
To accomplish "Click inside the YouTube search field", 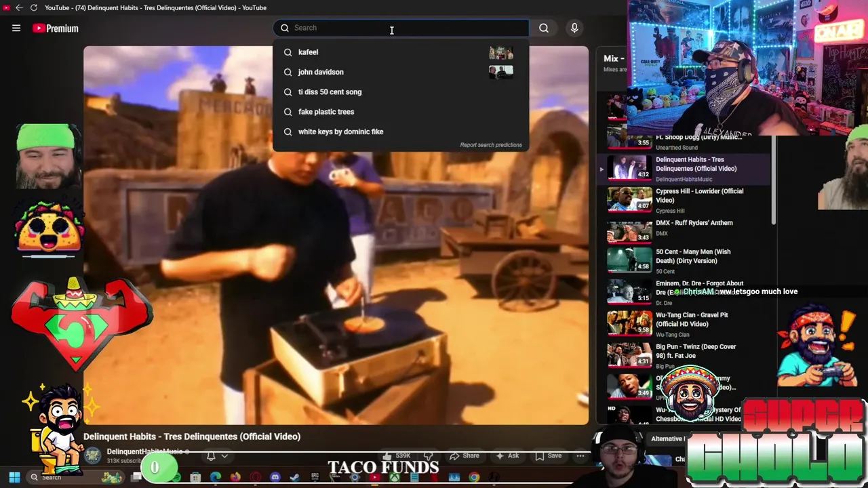I will coord(401,28).
